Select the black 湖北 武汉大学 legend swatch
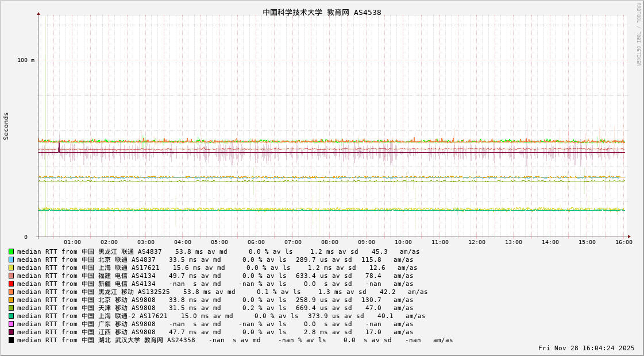The width and height of the screenshot is (644, 356). pyautogui.click(x=11, y=340)
